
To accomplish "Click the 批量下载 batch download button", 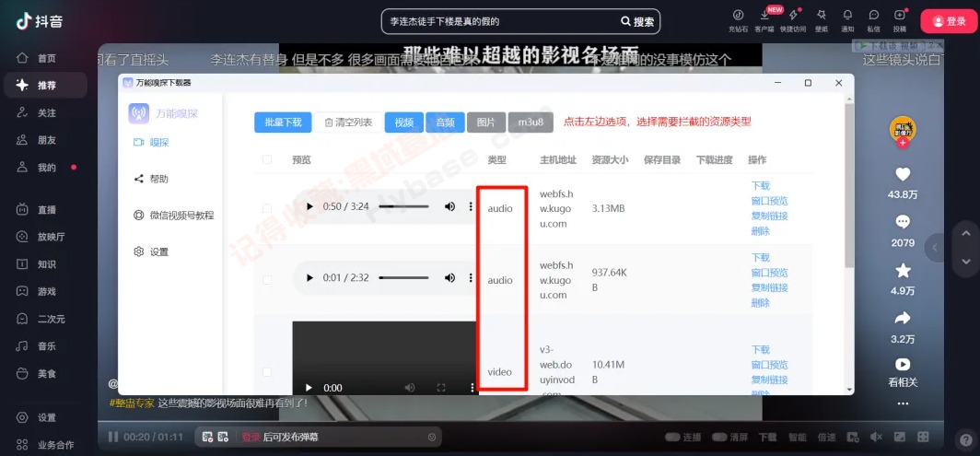I will (283, 123).
